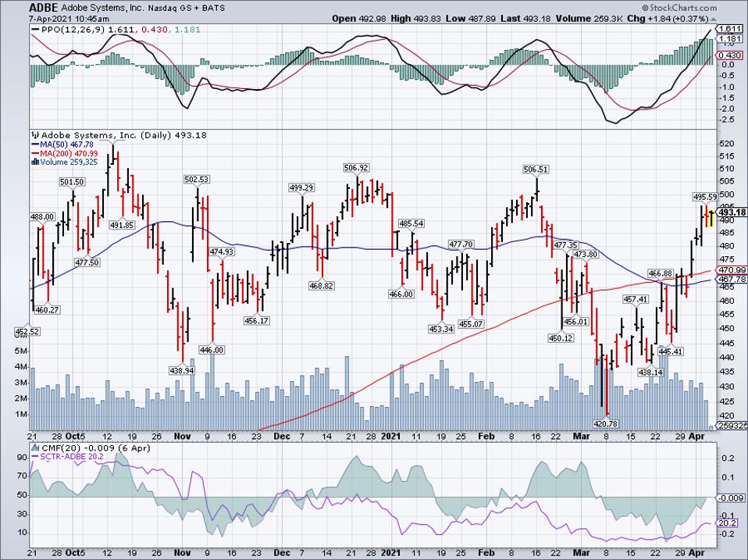
Task: Click the 506.51 price peak label
Action: pyautogui.click(x=536, y=169)
